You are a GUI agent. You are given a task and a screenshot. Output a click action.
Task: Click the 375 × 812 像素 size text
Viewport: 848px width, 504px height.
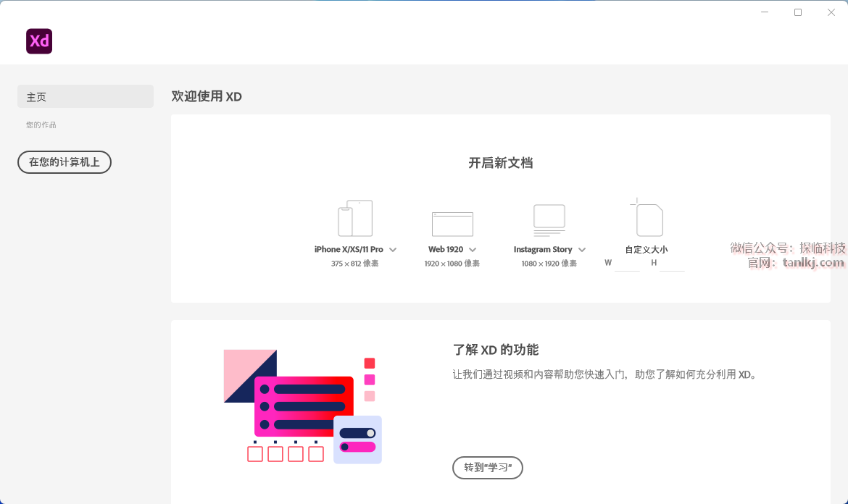coord(354,264)
